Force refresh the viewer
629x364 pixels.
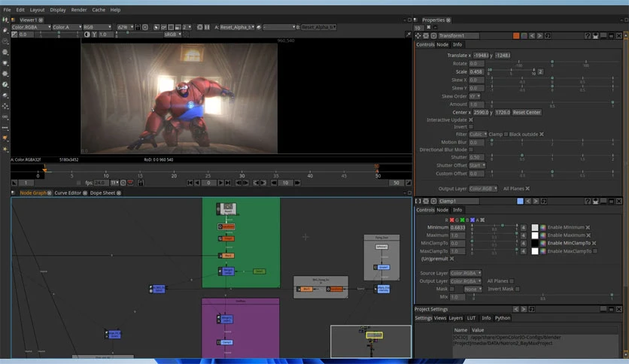200,27
